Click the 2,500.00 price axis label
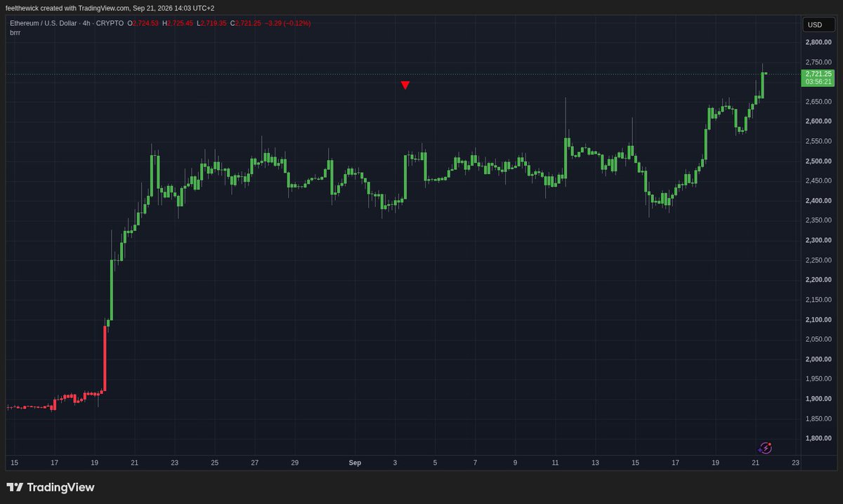 pos(819,161)
